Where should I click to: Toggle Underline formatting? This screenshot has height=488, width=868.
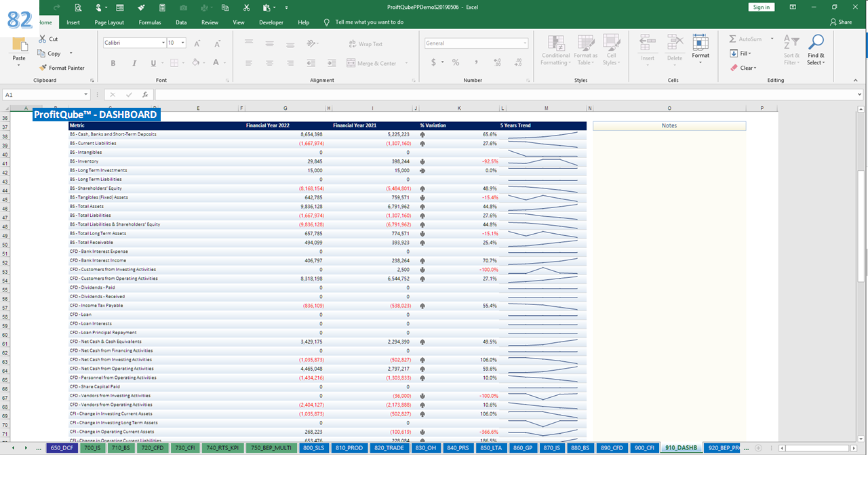pos(153,63)
